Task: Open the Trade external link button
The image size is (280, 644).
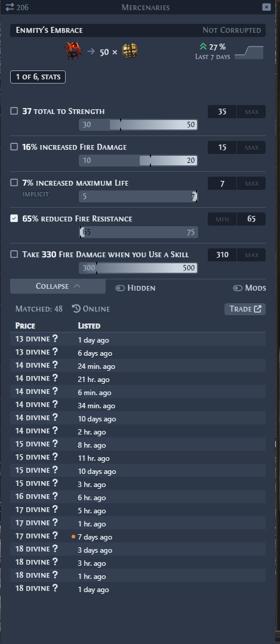Action: (245, 309)
